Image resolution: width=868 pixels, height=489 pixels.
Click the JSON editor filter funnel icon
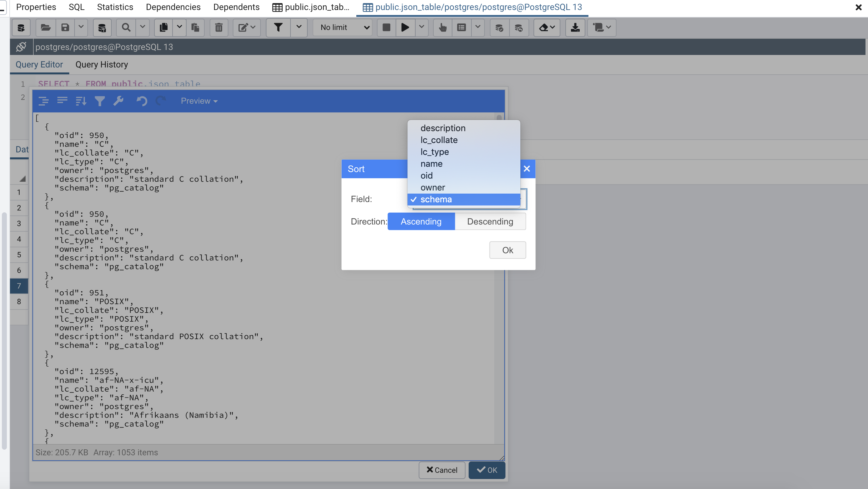pyautogui.click(x=100, y=101)
